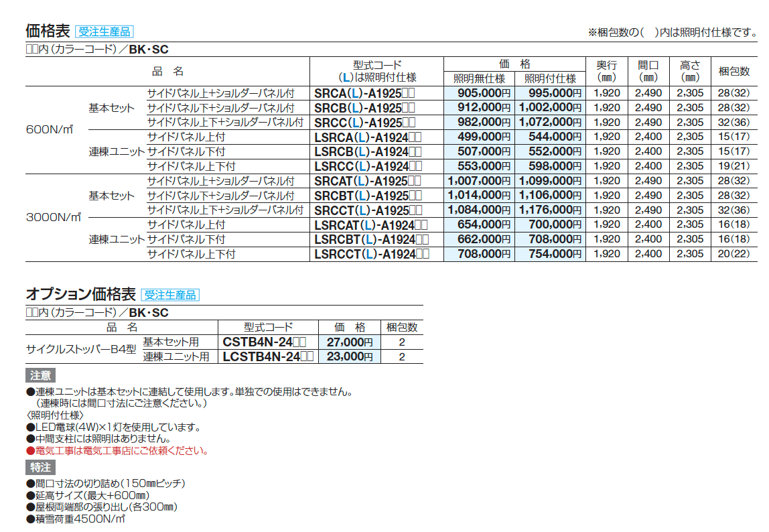Select the color code square for LSRCA(L)-A1924
This screenshot has height=532, width=769.
tap(414, 138)
